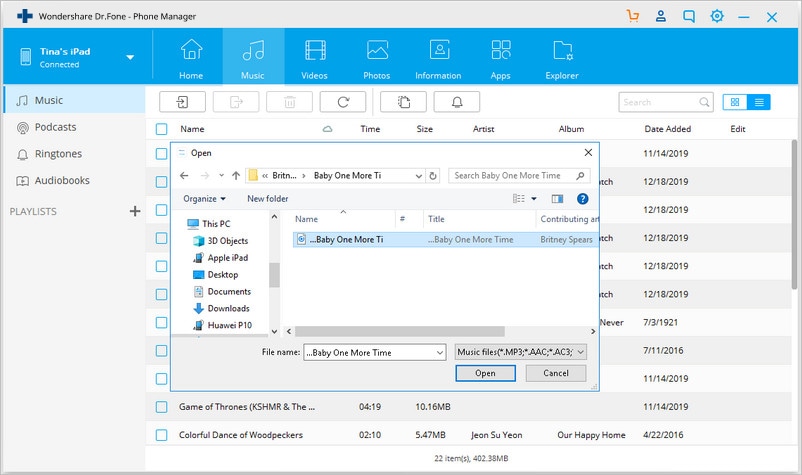Open the Explorer tab
Screen dimensions: 802x475
562,59
